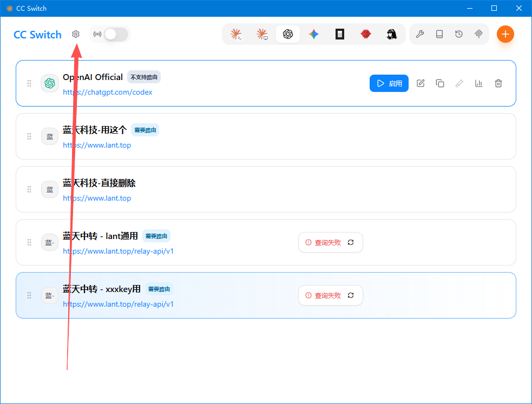532x404 pixels.
Task: Select the woman portrait app tab
Action: 391,34
